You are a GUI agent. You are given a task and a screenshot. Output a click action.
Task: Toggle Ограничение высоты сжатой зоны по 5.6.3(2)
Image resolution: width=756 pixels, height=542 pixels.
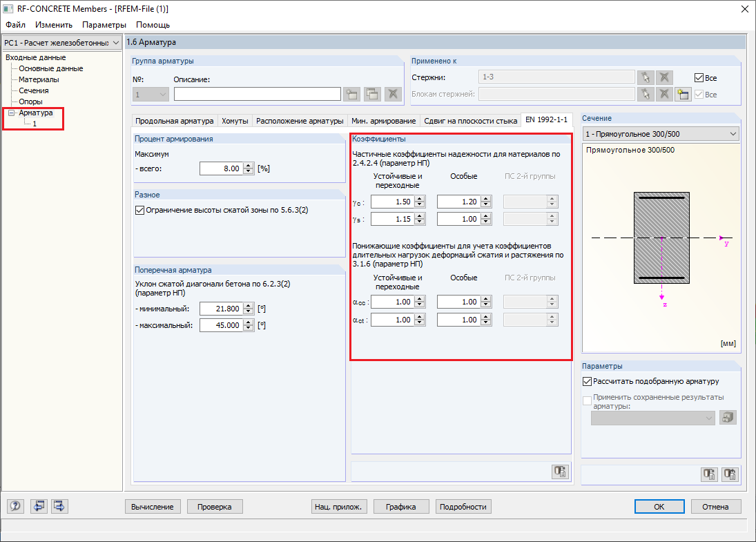coord(140,211)
